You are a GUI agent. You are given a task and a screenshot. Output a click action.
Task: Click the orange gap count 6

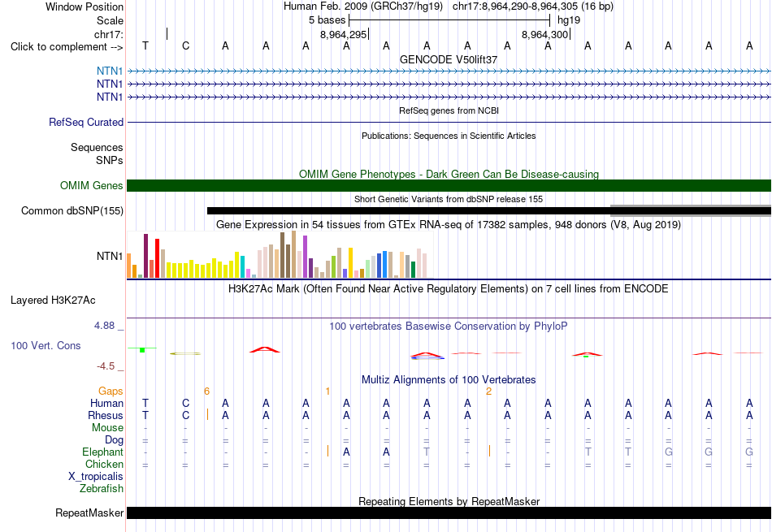tap(206, 391)
